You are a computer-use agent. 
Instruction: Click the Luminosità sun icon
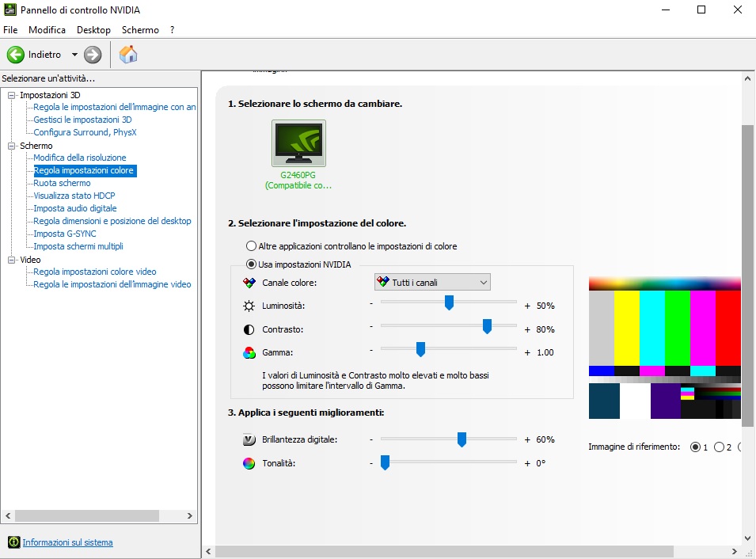[x=249, y=306]
